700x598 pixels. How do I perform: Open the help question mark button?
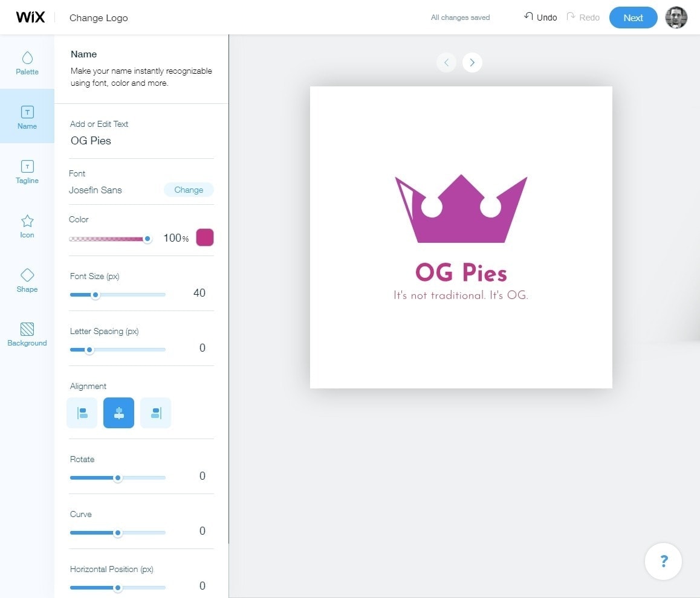pyautogui.click(x=663, y=561)
